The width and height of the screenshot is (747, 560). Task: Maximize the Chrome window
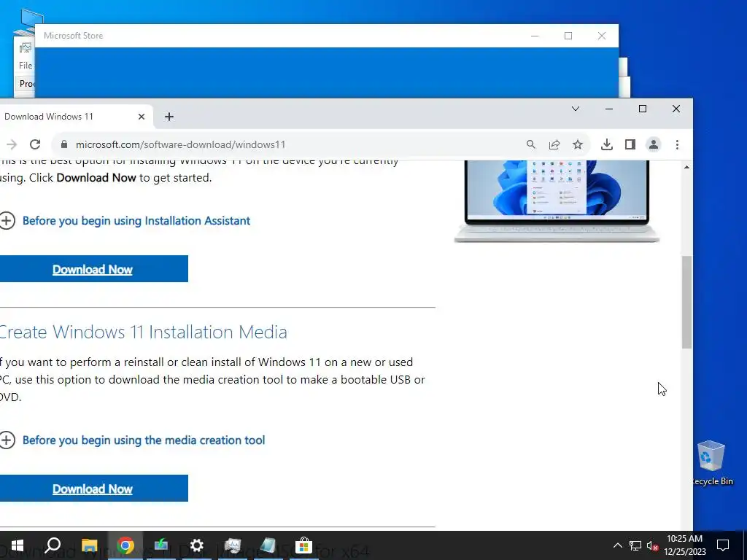click(642, 109)
